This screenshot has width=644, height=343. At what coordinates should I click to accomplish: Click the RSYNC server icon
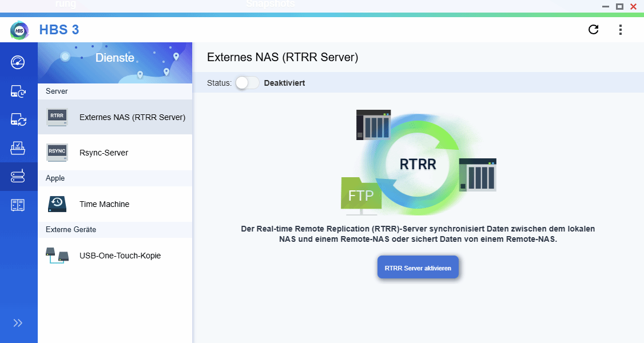pyautogui.click(x=57, y=152)
